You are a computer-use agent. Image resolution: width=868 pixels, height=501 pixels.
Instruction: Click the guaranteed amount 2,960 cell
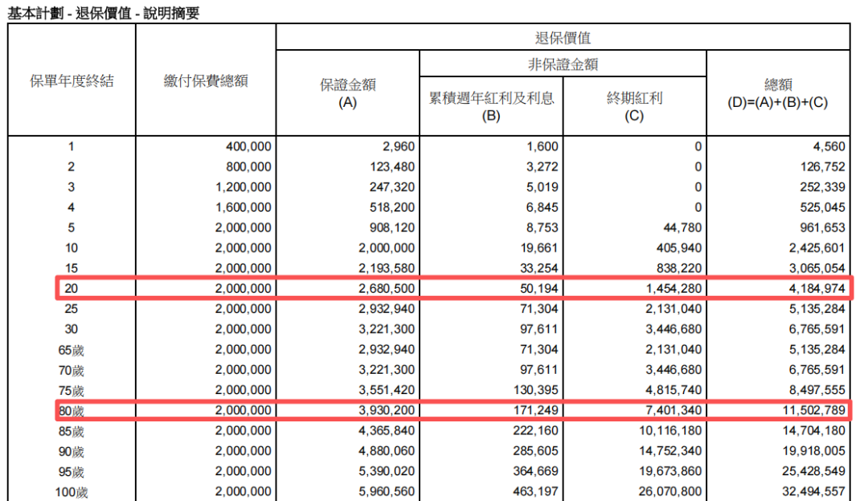(x=399, y=147)
